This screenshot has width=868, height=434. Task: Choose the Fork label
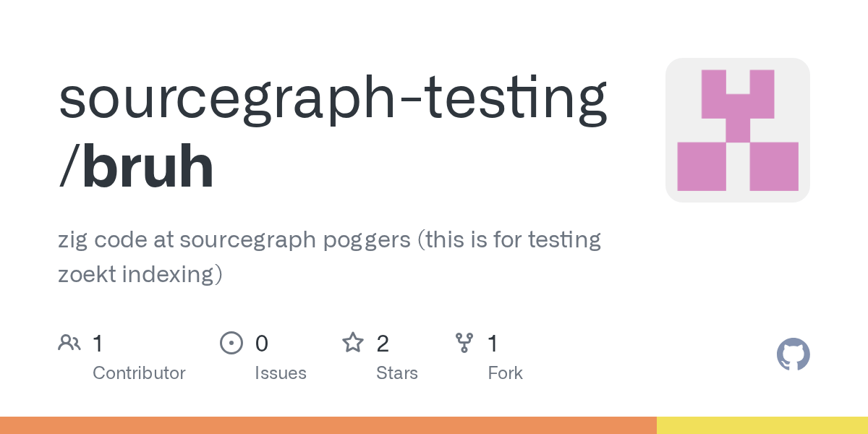click(505, 373)
